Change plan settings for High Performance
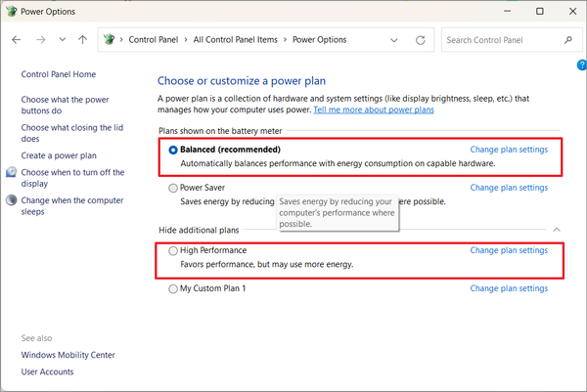The image size is (587, 392). [x=509, y=250]
